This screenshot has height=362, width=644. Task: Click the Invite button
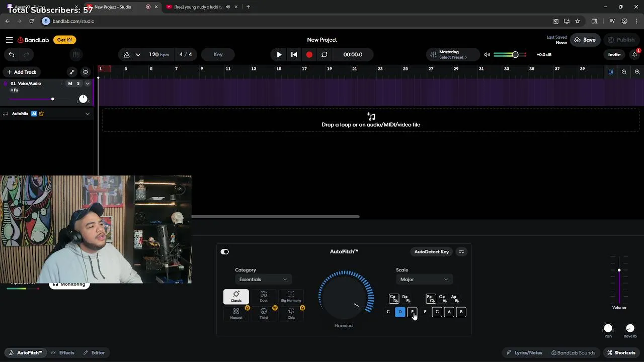pos(614,54)
